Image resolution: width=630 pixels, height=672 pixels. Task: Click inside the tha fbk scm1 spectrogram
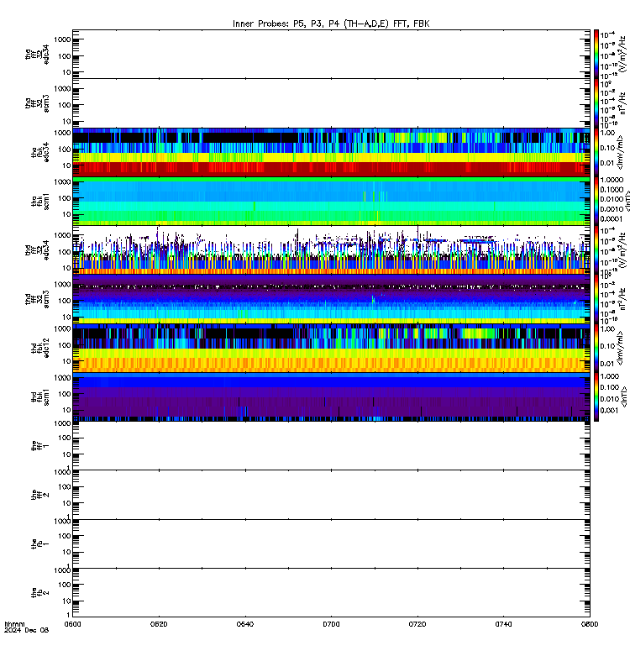[331, 202]
